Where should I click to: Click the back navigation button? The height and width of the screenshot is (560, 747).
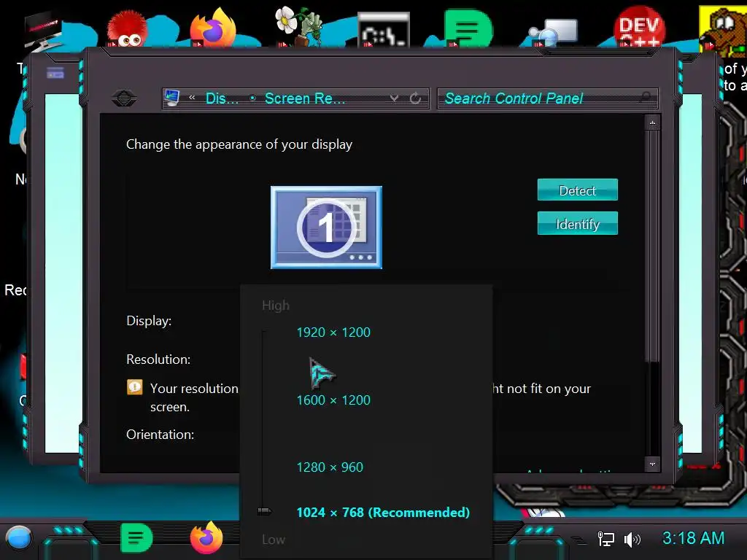pos(124,98)
